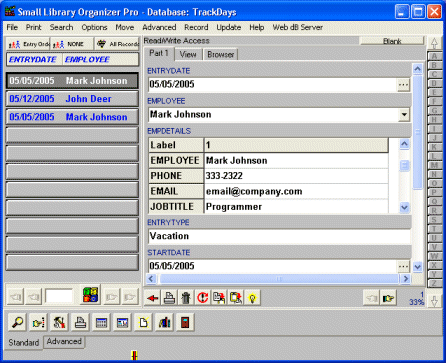Jump to letter M in alphabet strip
This screenshot has height=363, width=446.
tap(434, 165)
